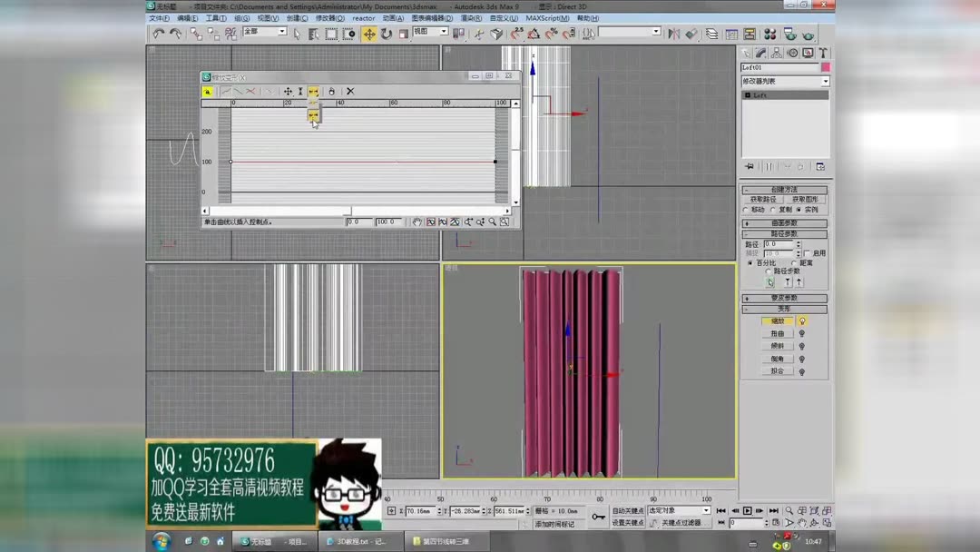Click the Loft01 object color swatch
The width and height of the screenshot is (980, 552).
click(x=826, y=67)
